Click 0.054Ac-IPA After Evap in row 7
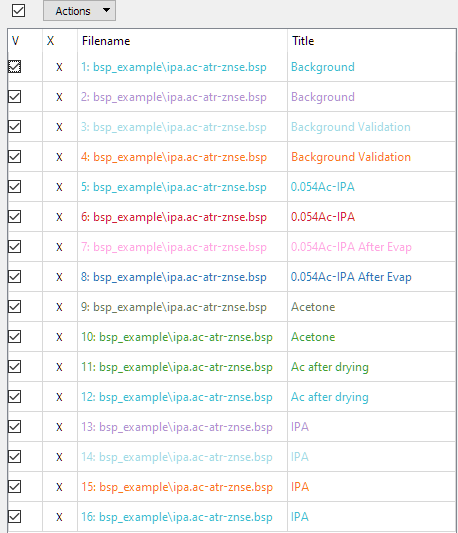 (351, 247)
